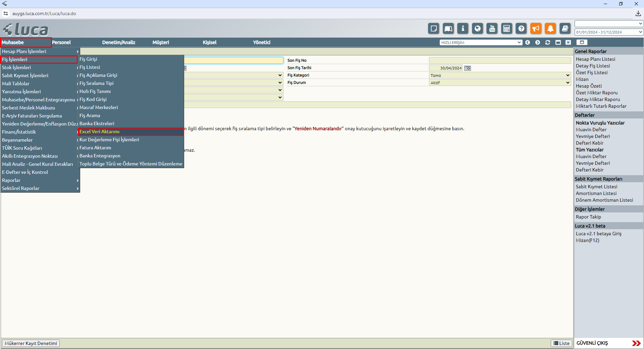Open the Müşteri menu
Screen dimensions: 644x349
(161, 42)
